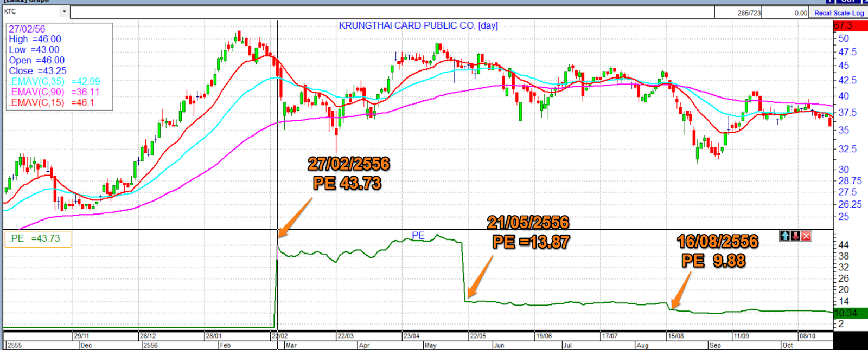The width and height of the screenshot is (868, 350).
Task: Click the 08/10 date on the time axis
Action: pos(808,336)
